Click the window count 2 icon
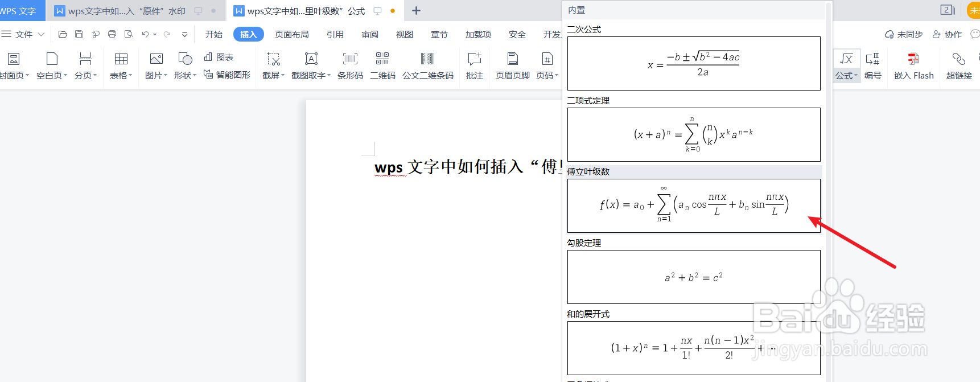This screenshot has height=382, width=980. click(948, 10)
